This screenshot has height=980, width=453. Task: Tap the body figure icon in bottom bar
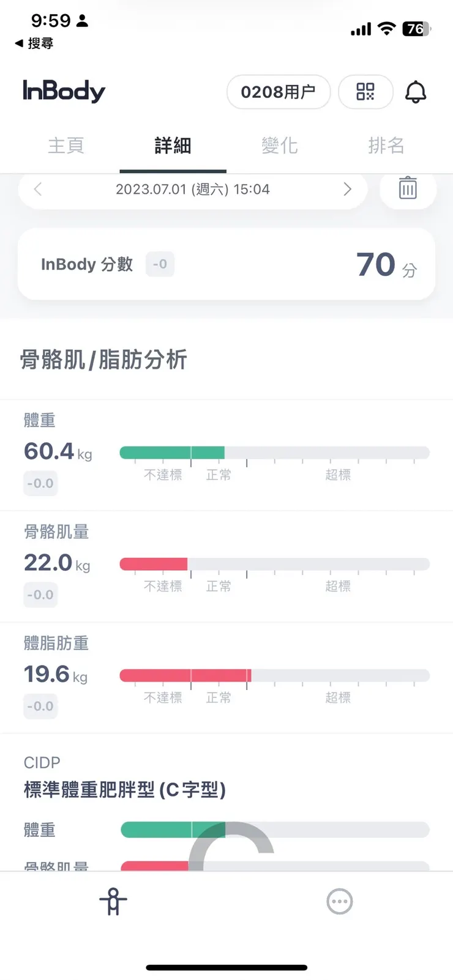click(x=113, y=901)
